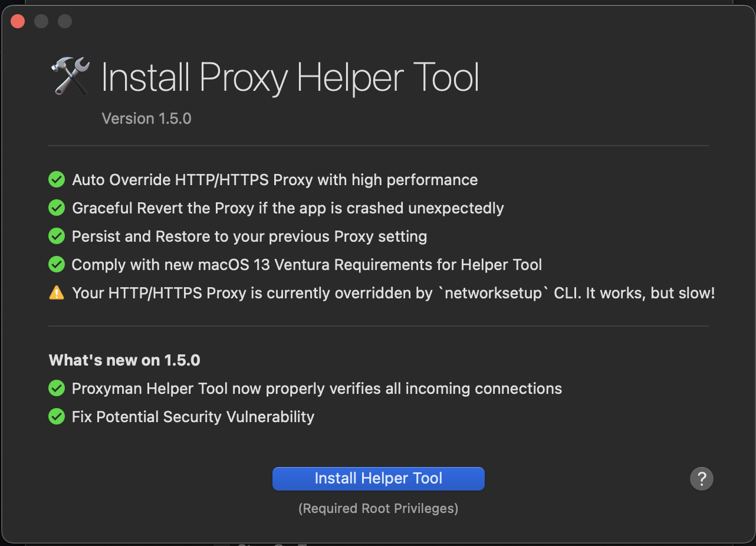Close the window with the red button

point(18,21)
